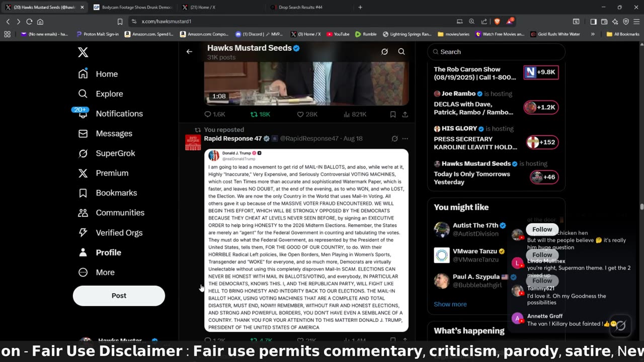Close the Hawks Mustard Seeds tab

pos(82,7)
